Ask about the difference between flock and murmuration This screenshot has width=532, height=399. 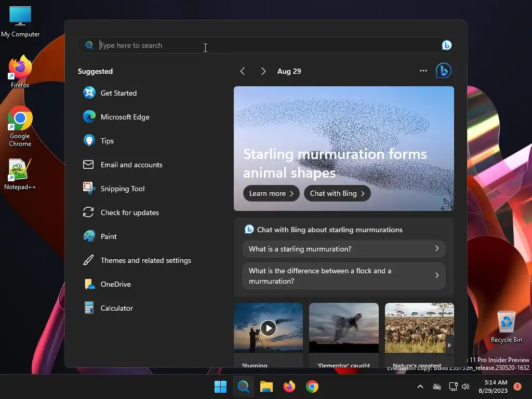point(344,276)
